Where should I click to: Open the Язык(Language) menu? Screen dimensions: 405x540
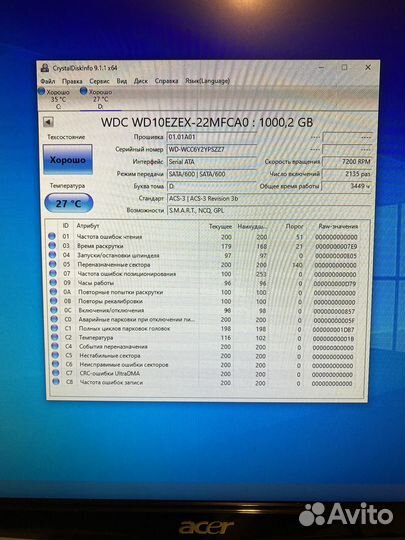(207, 81)
